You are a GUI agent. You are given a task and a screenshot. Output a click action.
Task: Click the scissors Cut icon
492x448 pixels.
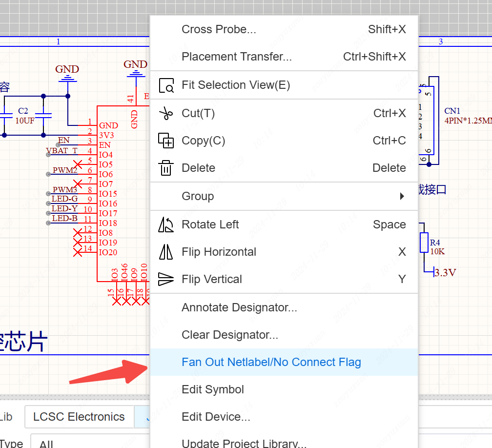(x=166, y=113)
